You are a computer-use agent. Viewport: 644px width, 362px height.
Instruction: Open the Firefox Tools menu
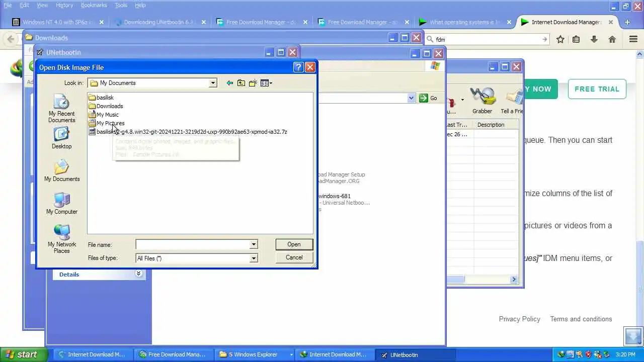[x=121, y=5]
